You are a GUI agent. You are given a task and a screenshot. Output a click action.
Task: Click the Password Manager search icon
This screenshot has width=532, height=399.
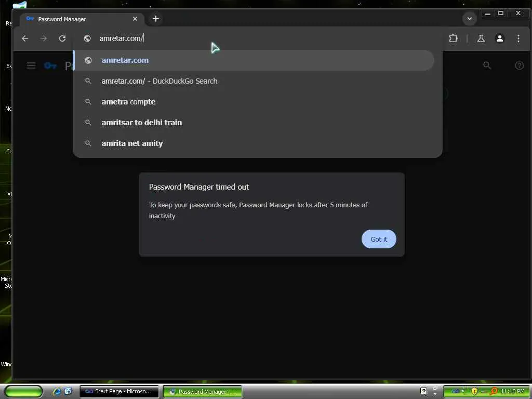pos(487,65)
